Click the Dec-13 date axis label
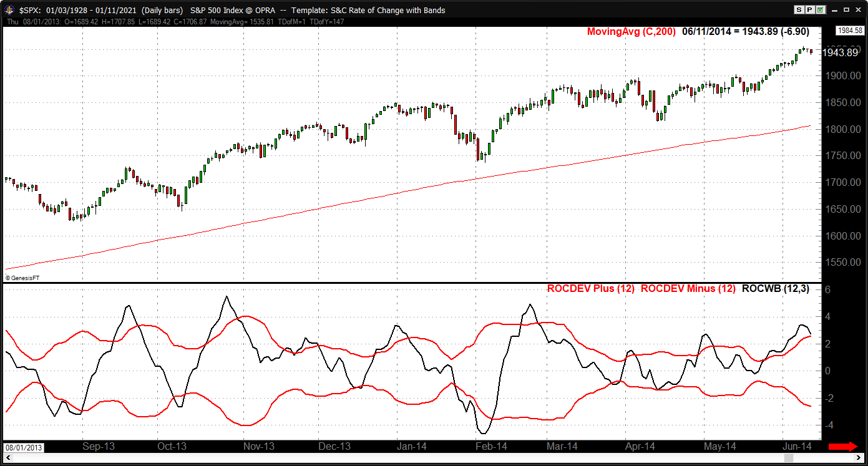This screenshot has width=868, height=466. (334, 447)
